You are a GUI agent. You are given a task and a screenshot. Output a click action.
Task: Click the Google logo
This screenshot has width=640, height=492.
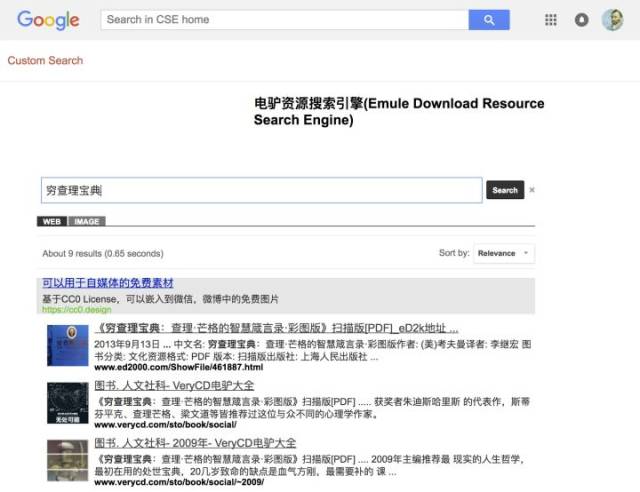[48, 20]
